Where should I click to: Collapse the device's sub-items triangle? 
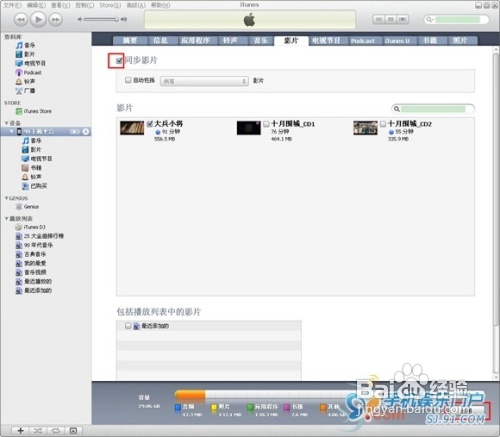[11, 131]
